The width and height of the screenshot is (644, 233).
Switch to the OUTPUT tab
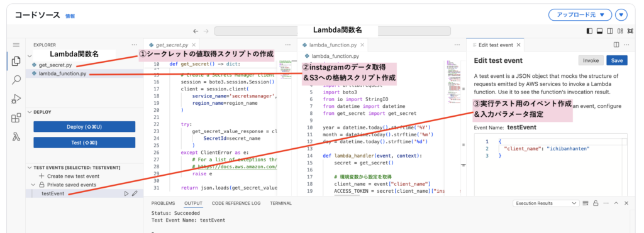[193, 203]
